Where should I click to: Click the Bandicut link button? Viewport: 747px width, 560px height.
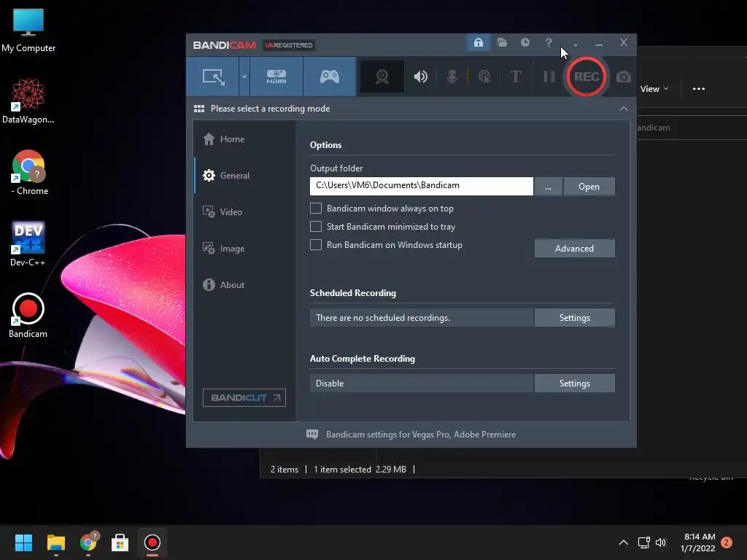pos(244,397)
